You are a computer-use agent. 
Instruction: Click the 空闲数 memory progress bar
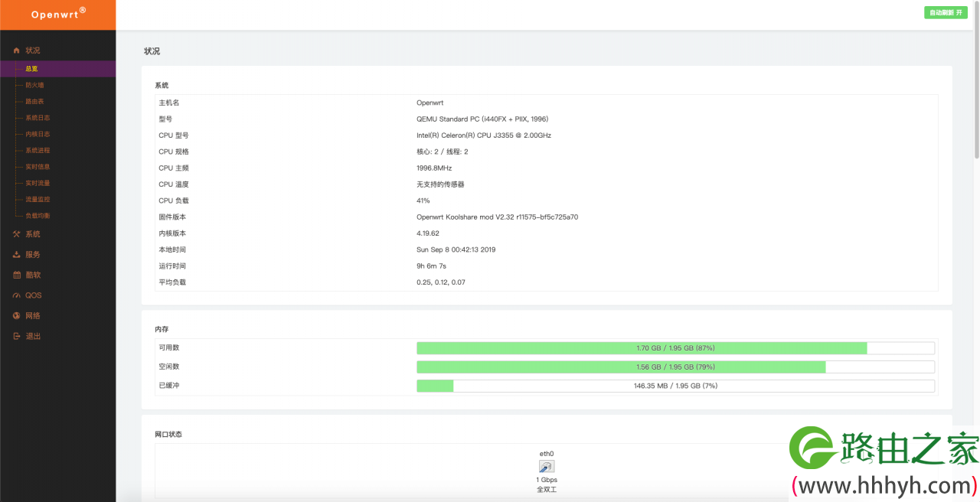point(676,367)
